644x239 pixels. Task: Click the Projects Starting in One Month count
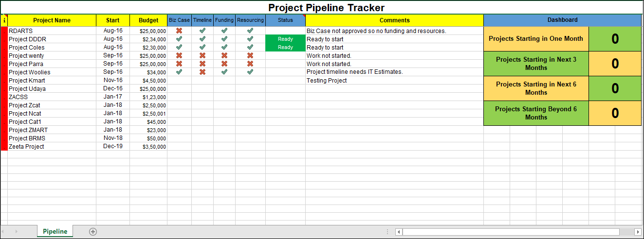point(615,39)
